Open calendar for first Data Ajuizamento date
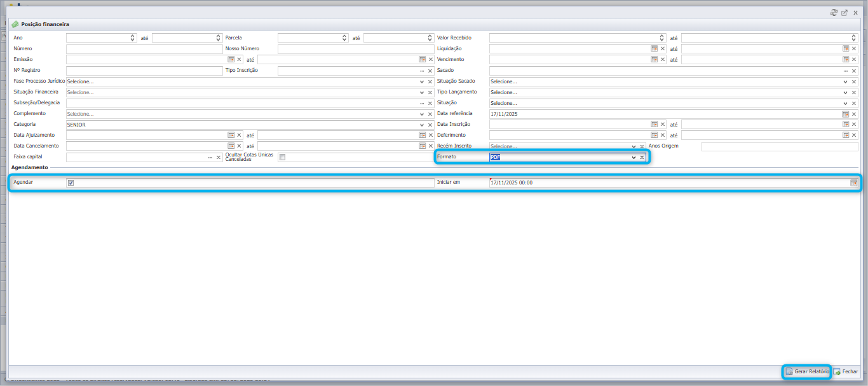The width and height of the screenshot is (868, 386). coord(231,135)
